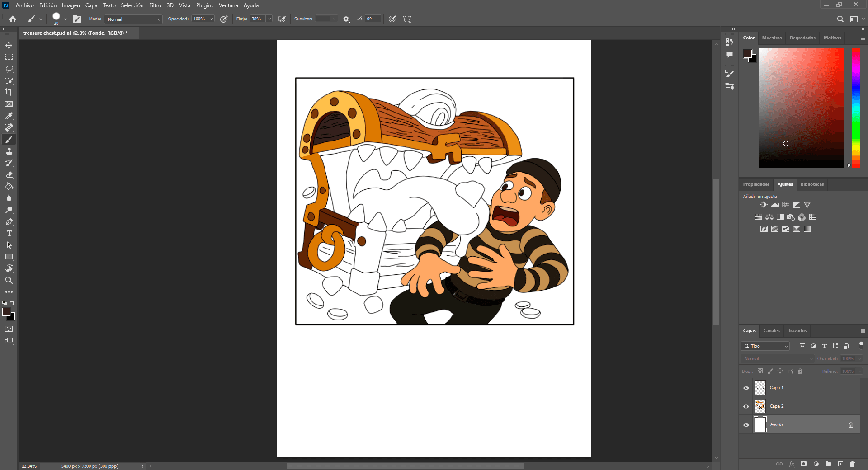The image size is (868, 470).
Task: Select the Eraser tool
Action: pos(9,174)
